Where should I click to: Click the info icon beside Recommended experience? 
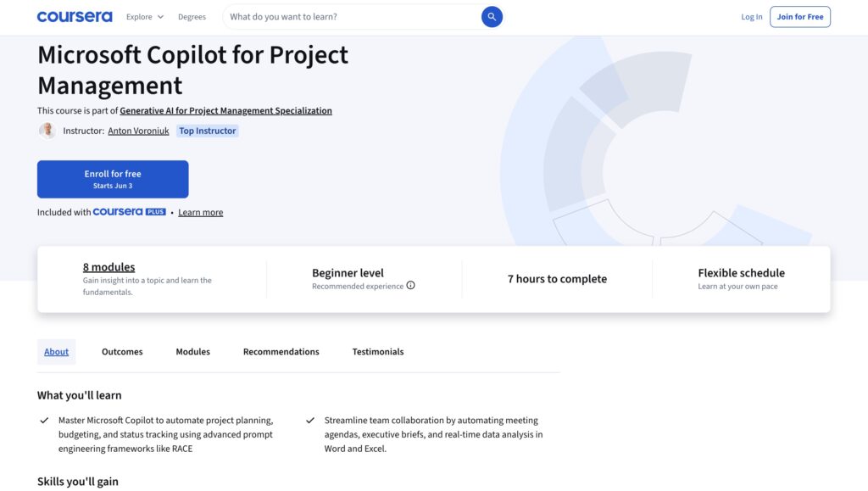[x=411, y=286]
